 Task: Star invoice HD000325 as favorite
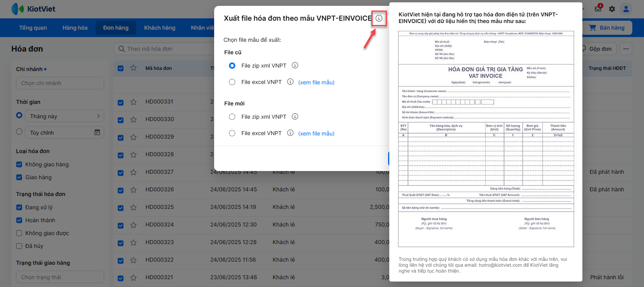pos(133,207)
